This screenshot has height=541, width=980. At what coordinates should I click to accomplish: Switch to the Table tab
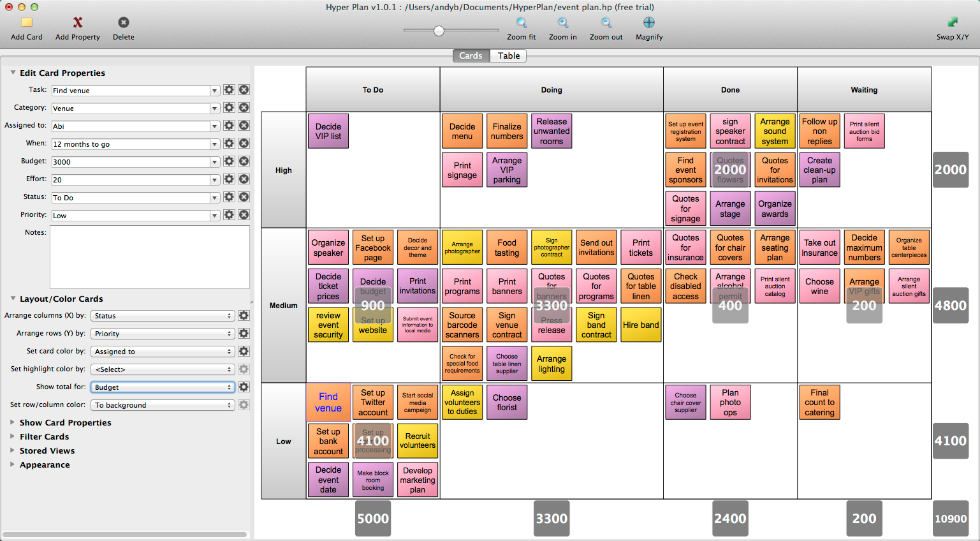coord(509,56)
